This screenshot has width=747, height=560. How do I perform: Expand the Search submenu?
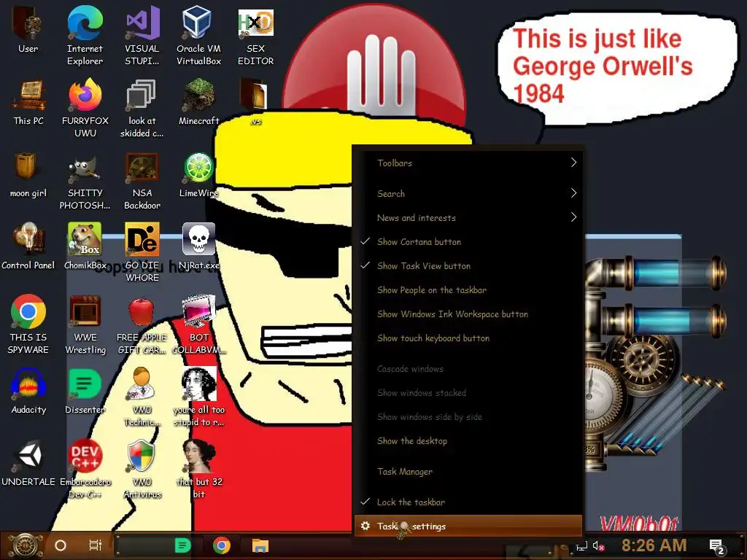(468, 193)
